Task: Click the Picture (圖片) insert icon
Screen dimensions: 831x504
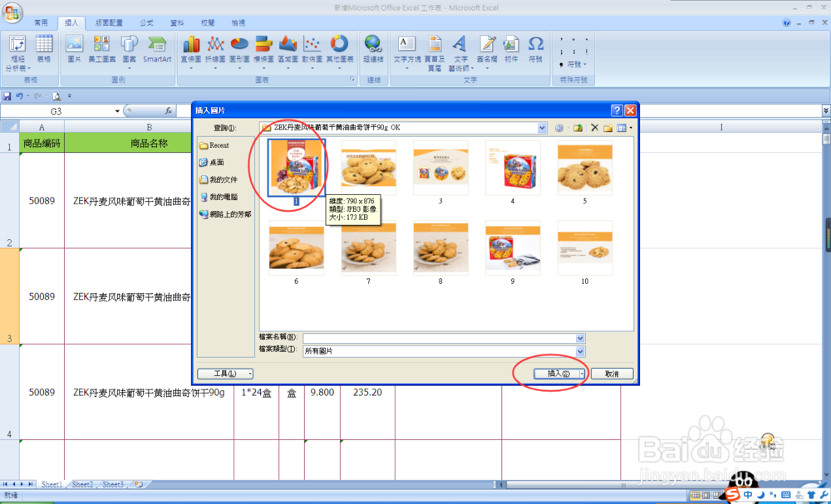Action: click(74, 45)
